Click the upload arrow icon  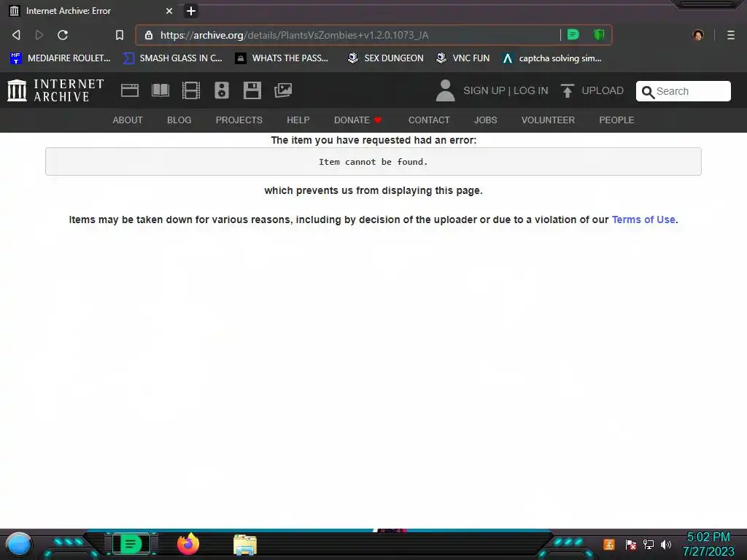pyautogui.click(x=567, y=90)
